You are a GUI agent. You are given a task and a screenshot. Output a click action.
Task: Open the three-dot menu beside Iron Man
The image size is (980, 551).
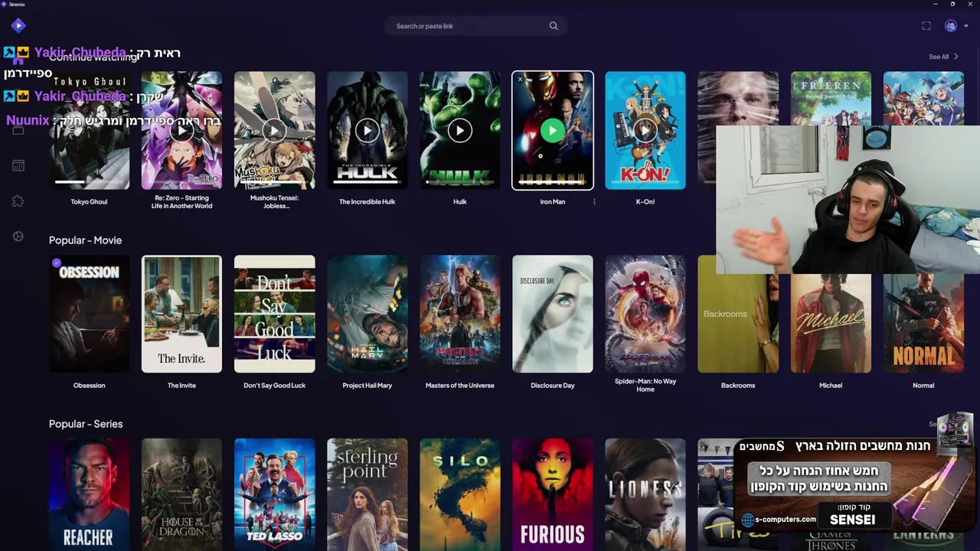click(594, 202)
